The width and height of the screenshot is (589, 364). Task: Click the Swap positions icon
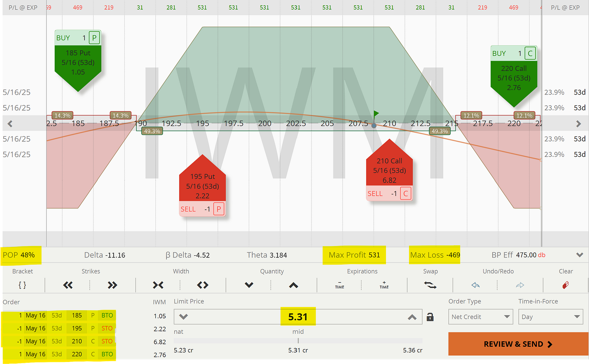coord(430,285)
